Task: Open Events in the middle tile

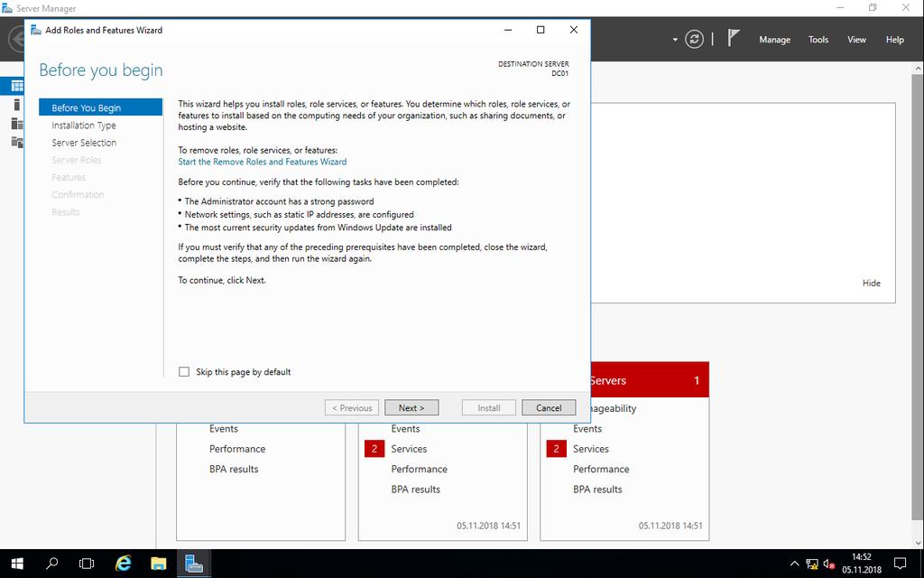Action: (x=405, y=429)
